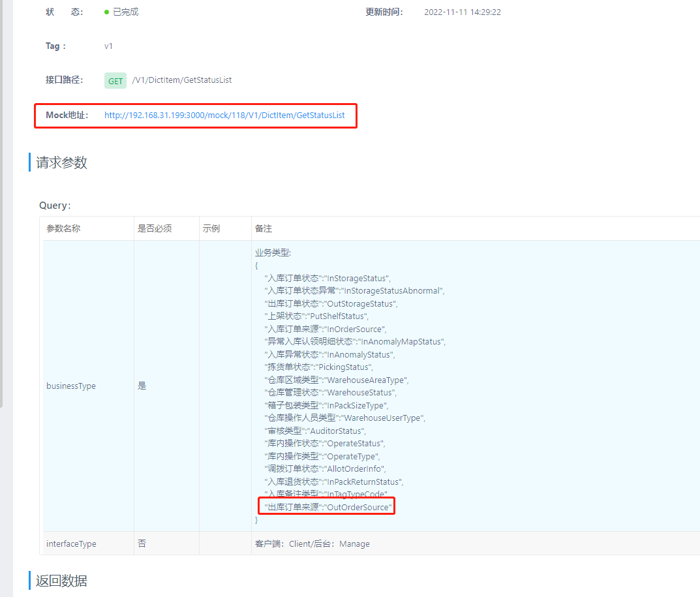700x597 pixels.
Task: Click the green completed status dot
Action: pyautogui.click(x=107, y=12)
